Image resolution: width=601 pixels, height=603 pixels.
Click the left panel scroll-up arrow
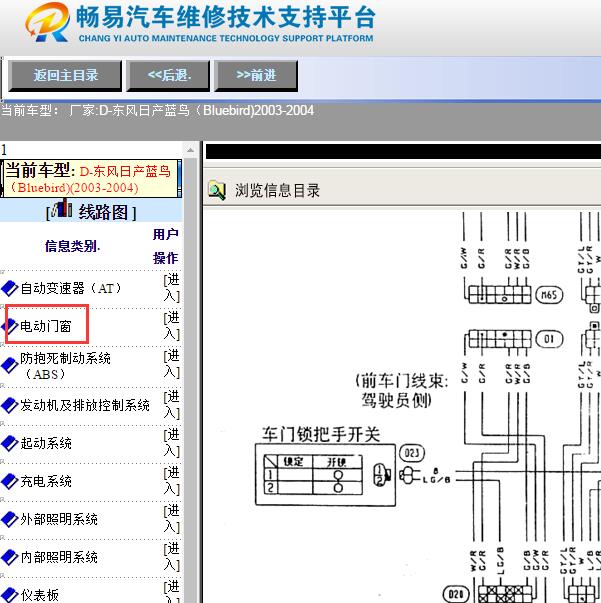[x=190, y=150]
